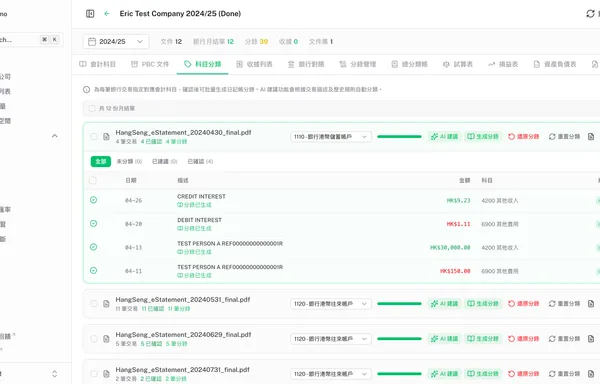Switch to the 會計科目 tab
Screen dimensions: 600x384
pos(97,64)
